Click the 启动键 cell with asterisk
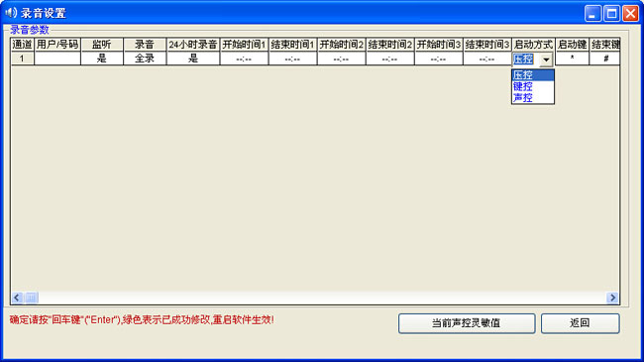 (x=572, y=59)
